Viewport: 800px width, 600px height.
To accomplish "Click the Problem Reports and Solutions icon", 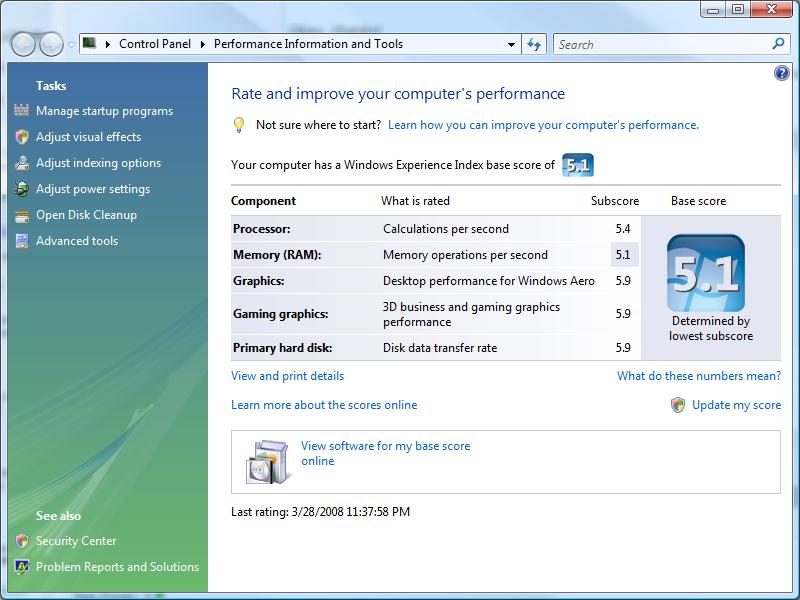I will (x=21, y=567).
